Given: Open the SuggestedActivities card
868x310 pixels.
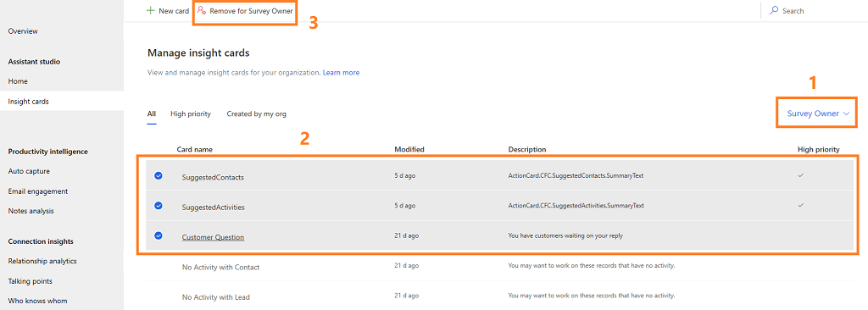Looking at the screenshot, I should [213, 208].
